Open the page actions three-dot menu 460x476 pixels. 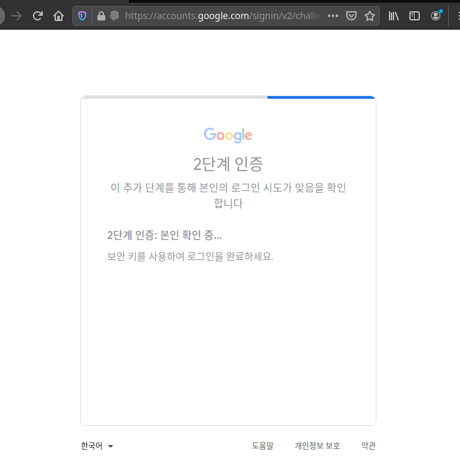pos(333,16)
